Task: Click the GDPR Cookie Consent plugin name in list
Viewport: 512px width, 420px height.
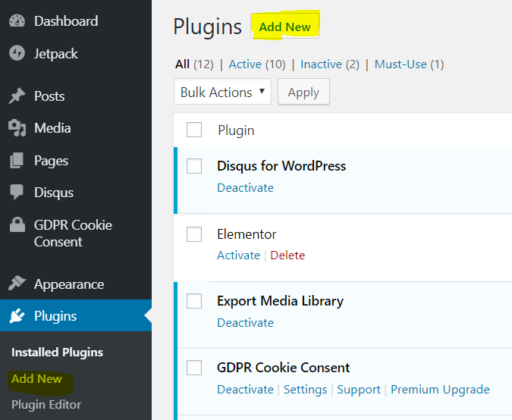Action: click(283, 368)
